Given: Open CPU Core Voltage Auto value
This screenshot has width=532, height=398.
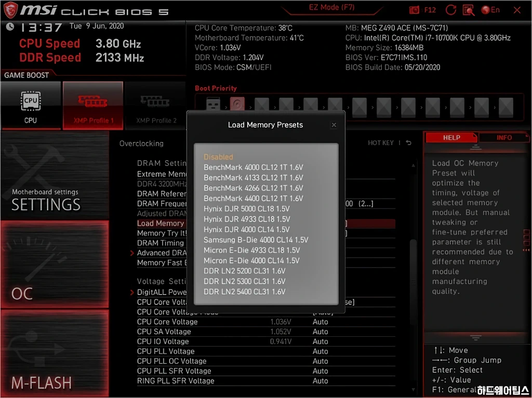Looking at the screenshot, I should pyautogui.click(x=320, y=322).
